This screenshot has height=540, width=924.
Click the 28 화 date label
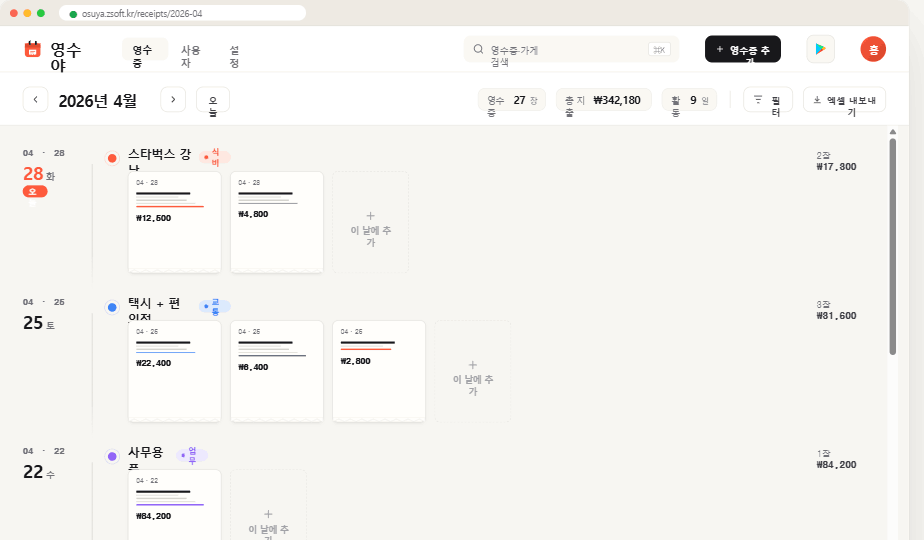coord(39,174)
